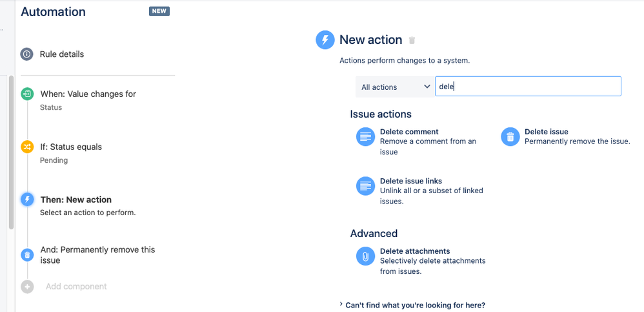The height and width of the screenshot is (312, 644).
Task: Open the Rule details item
Action: [x=61, y=54]
